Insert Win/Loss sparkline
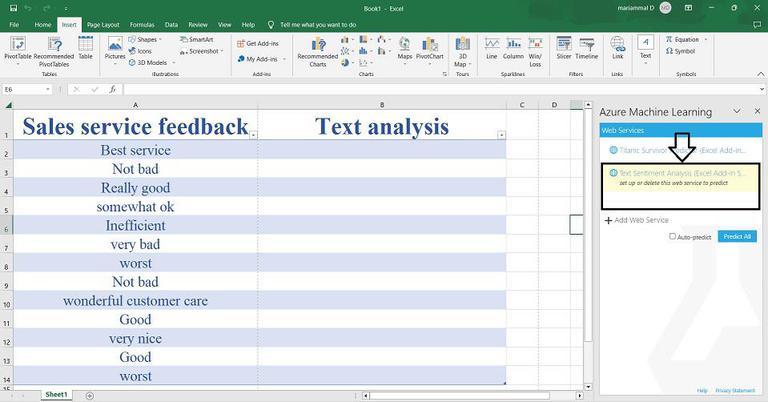The height and width of the screenshot is (402, 768). (535, 51)
